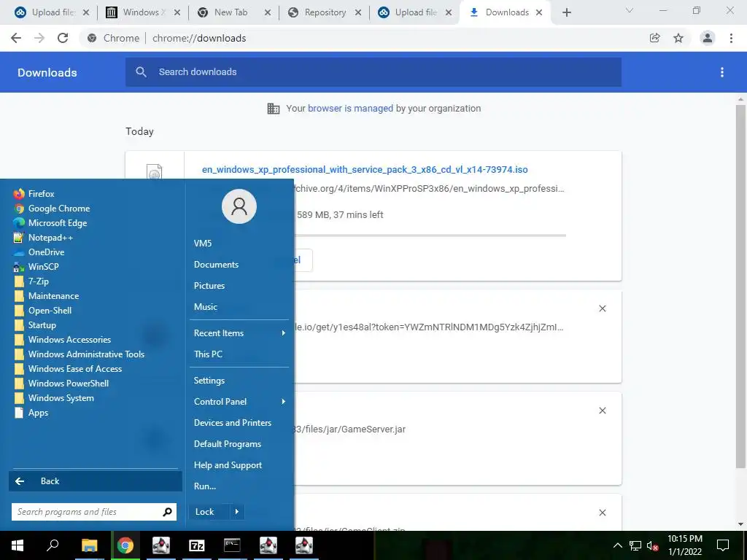This screenshot has height=560, width=747.
Task: Open the Run... dialog
Action: (205, 486)
